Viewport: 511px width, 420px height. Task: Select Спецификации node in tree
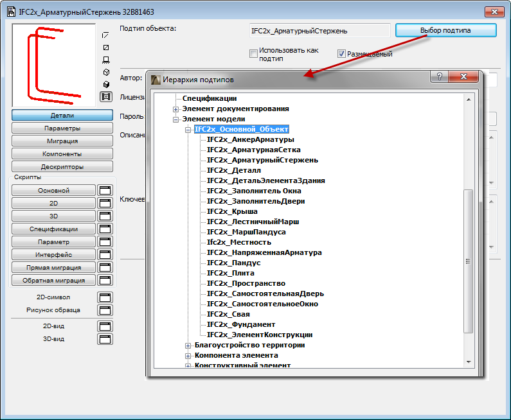tap(210, 98)
